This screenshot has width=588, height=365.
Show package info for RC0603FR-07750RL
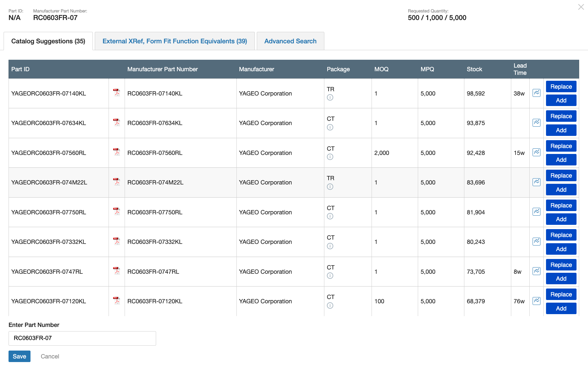[x=330, y=216]
